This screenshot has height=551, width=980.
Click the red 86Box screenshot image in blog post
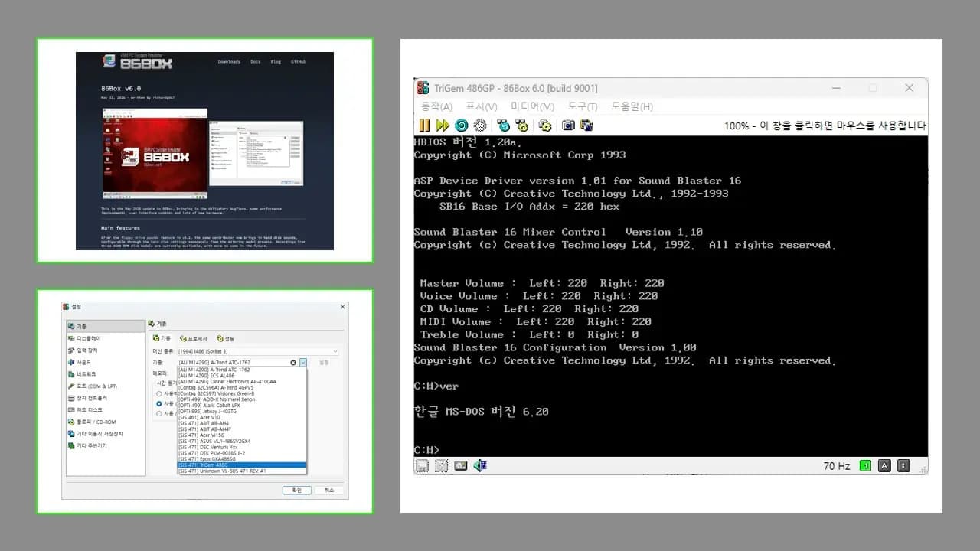coord(155,154)
